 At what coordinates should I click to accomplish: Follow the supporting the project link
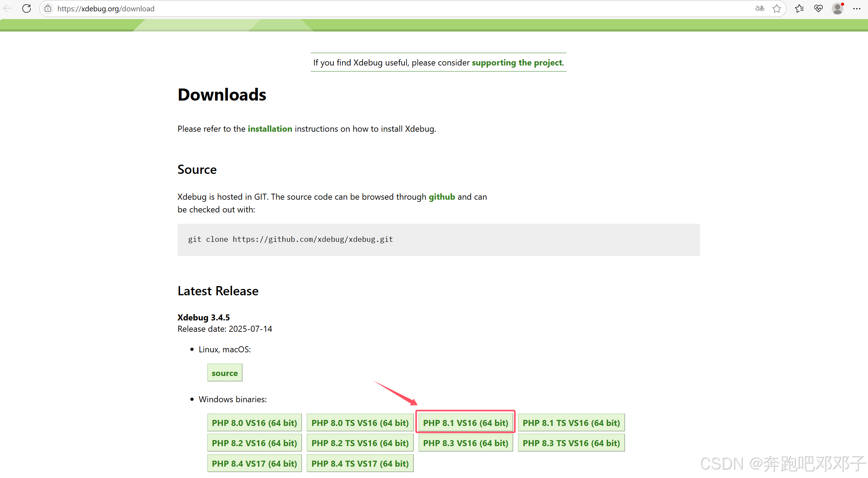(517, 63)
